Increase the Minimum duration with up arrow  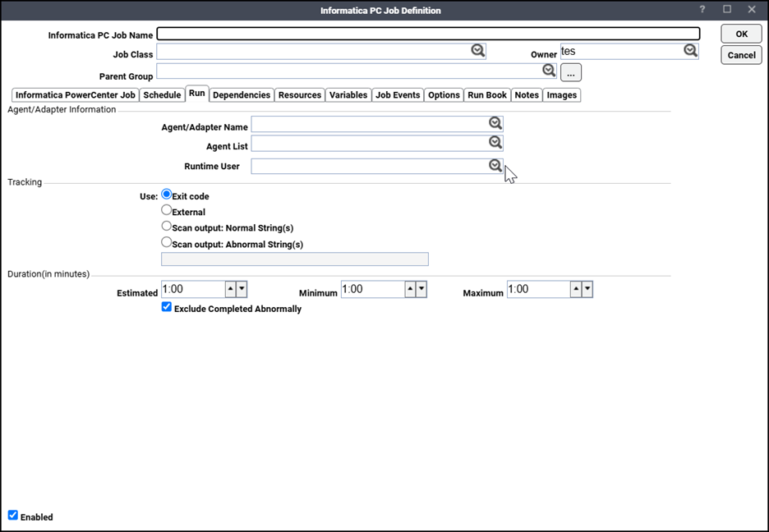coord(410,290)
